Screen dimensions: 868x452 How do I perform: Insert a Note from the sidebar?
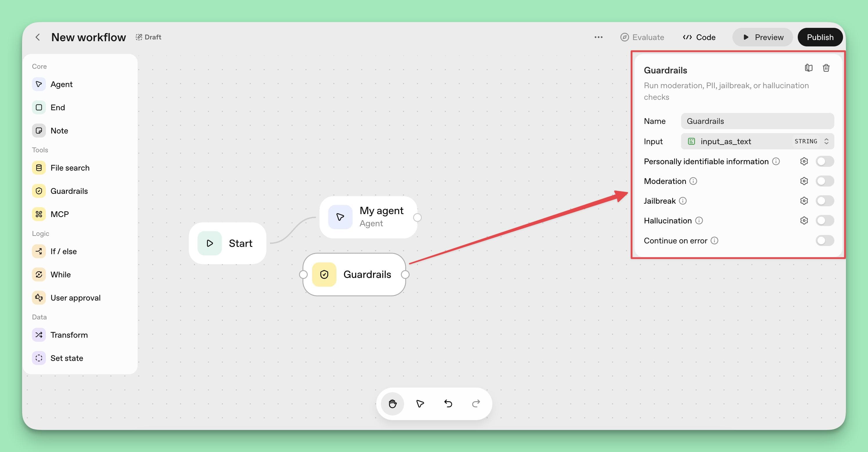59,131
